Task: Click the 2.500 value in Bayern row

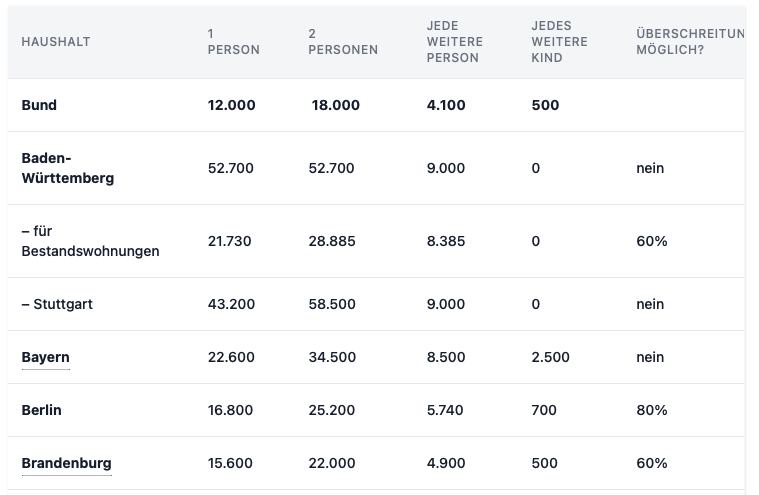Action: [550, 357]
